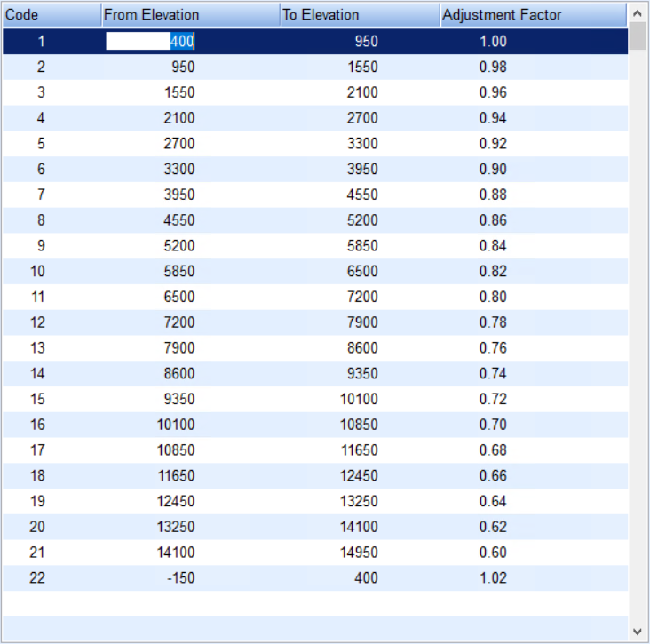
Task: Select To Elevation 950 in row 1
Action: point(367,41)
